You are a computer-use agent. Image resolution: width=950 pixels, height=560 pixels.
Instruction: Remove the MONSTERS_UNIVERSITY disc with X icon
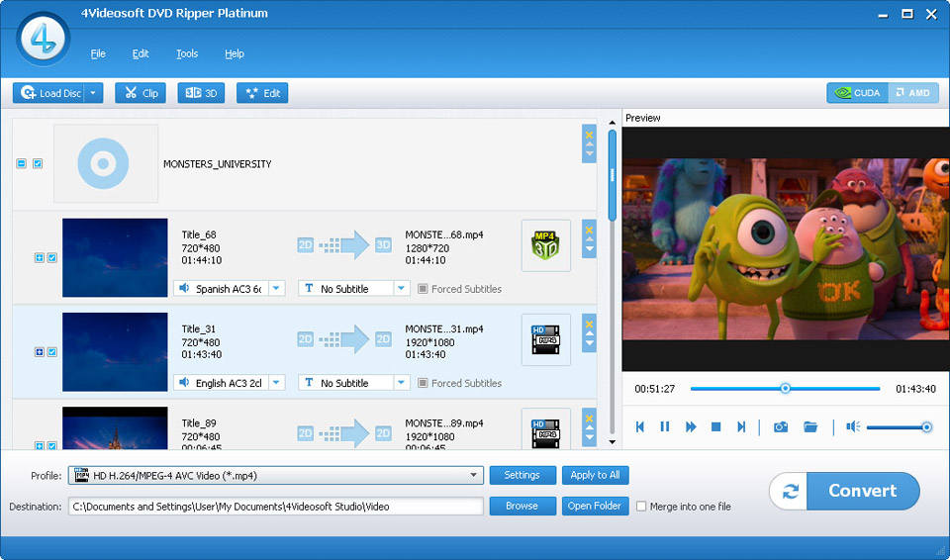589,135
